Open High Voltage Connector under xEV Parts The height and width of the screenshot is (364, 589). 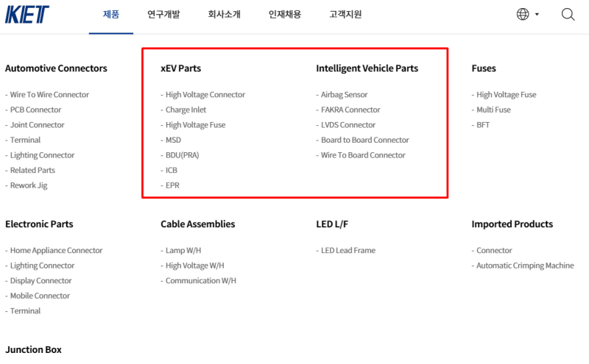[205, 95]
